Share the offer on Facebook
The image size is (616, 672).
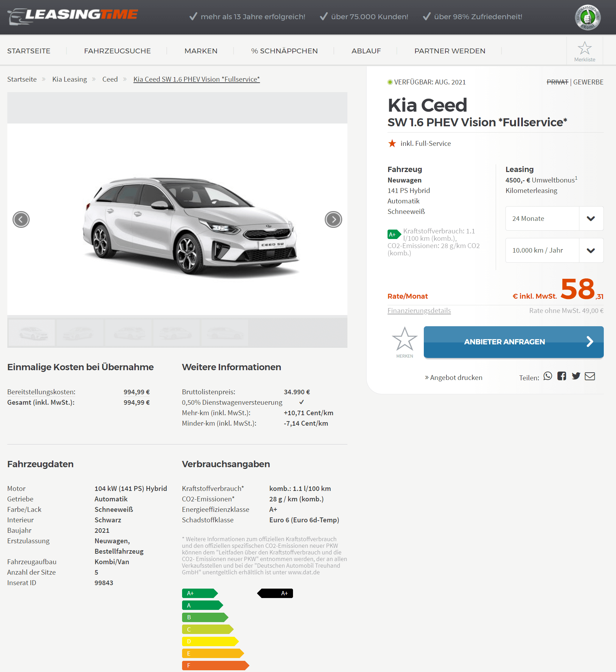(x=562, y=376)
